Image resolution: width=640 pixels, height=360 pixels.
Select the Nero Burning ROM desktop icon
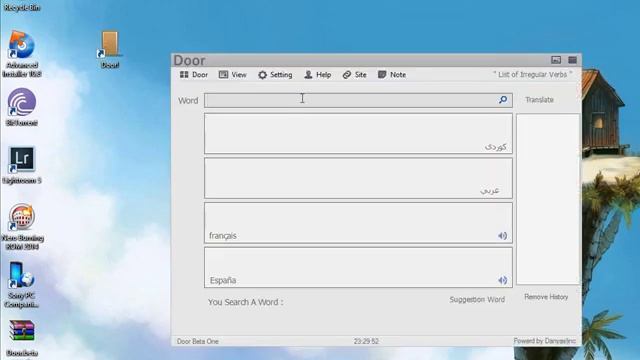22,227
